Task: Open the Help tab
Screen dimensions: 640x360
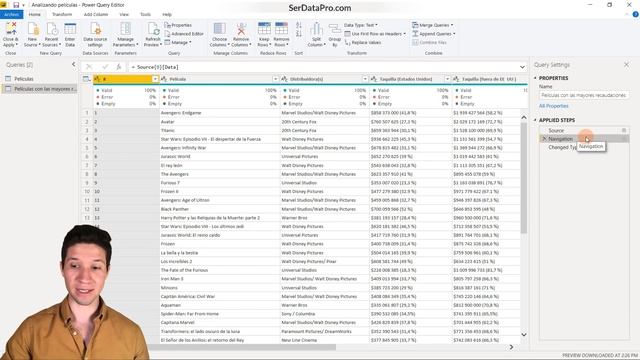Action: (167, 15)
